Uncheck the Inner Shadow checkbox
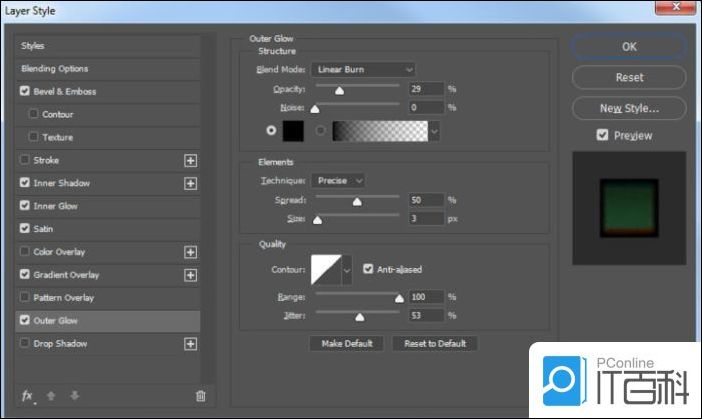The width and height of the screenshot is (702, 419). pos(25,183)
